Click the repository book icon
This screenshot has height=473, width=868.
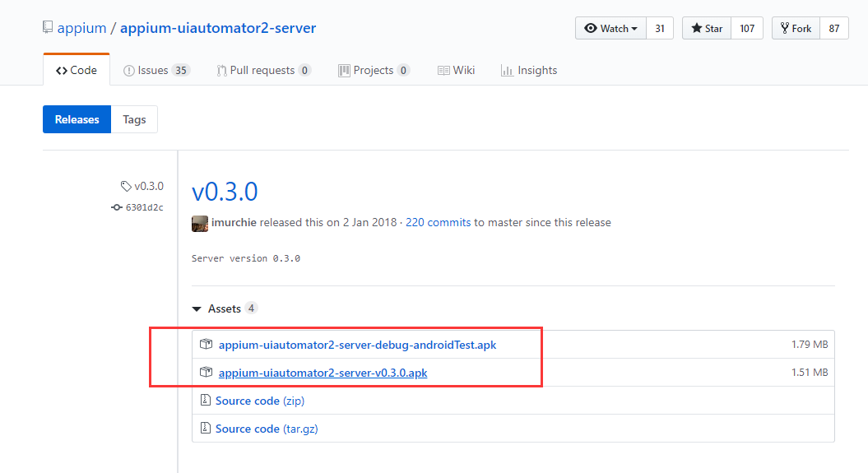pos(48,28)
